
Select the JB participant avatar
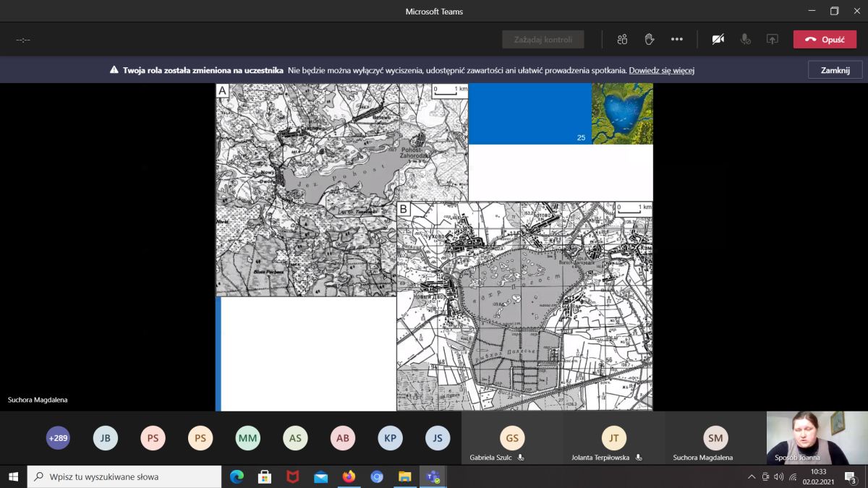106,438
